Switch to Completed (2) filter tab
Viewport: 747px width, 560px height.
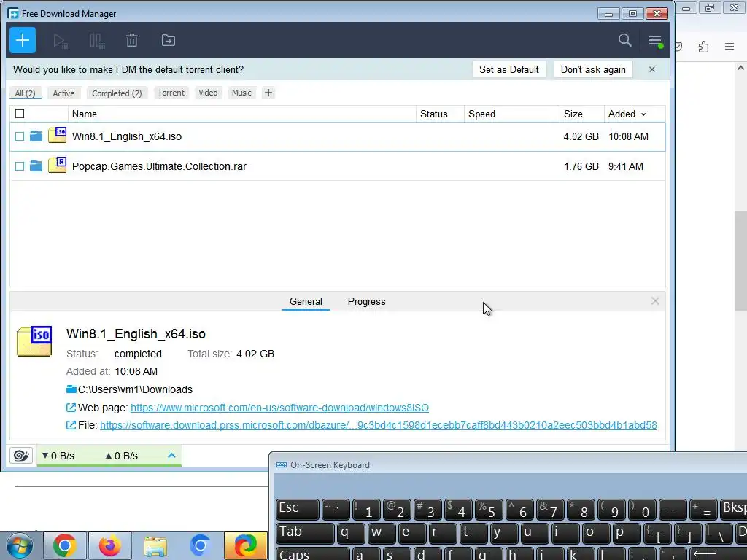[x=117, y=93]
